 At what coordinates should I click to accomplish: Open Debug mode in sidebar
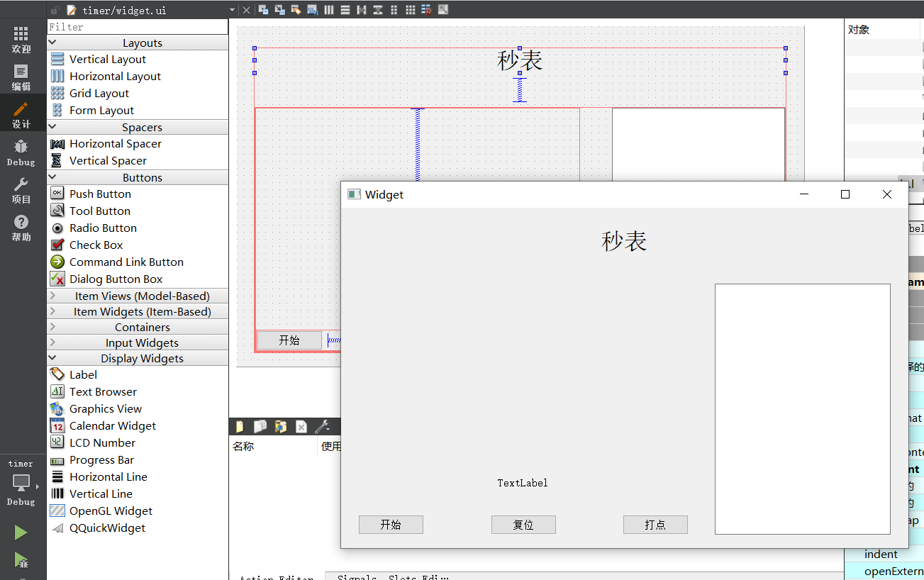click(x=21, y=152)
